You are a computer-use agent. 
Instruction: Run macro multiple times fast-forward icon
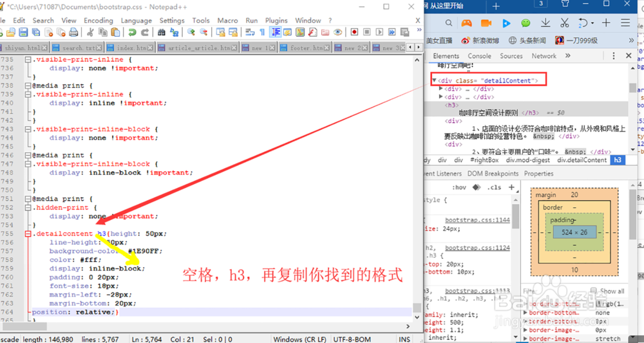392,32
